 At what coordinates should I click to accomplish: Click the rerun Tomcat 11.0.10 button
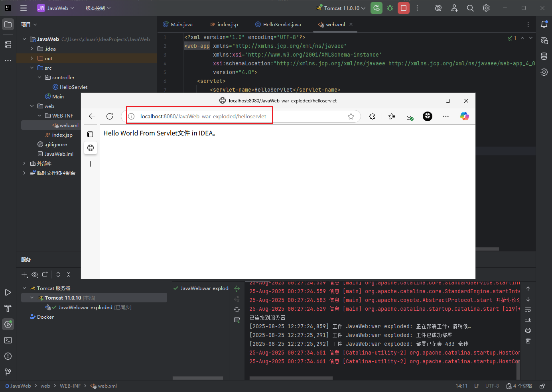(x=377, y=8)
